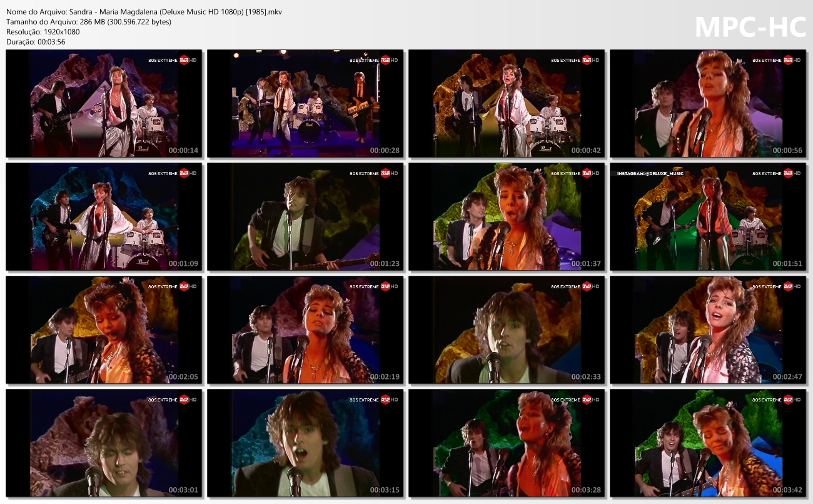Select the thumbnail at 00:02:05
This screenshot has width=813, height=504.
pos(104,330)
